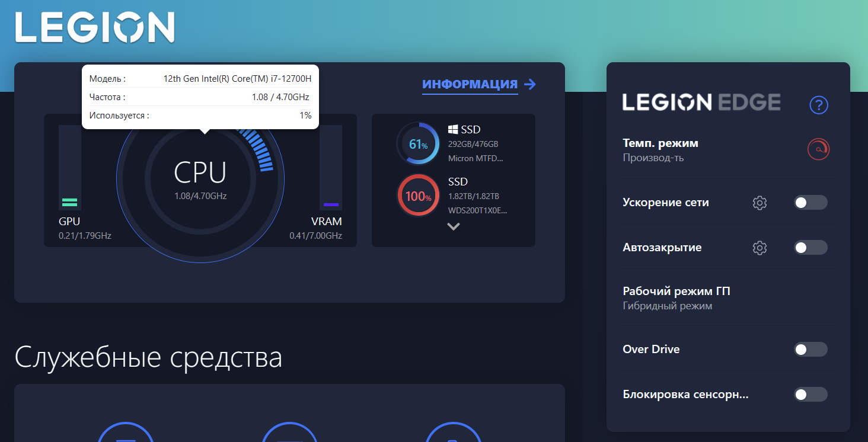Enable the Ускорение сети toggle
The image size is (868, 442).
point(810,203)
